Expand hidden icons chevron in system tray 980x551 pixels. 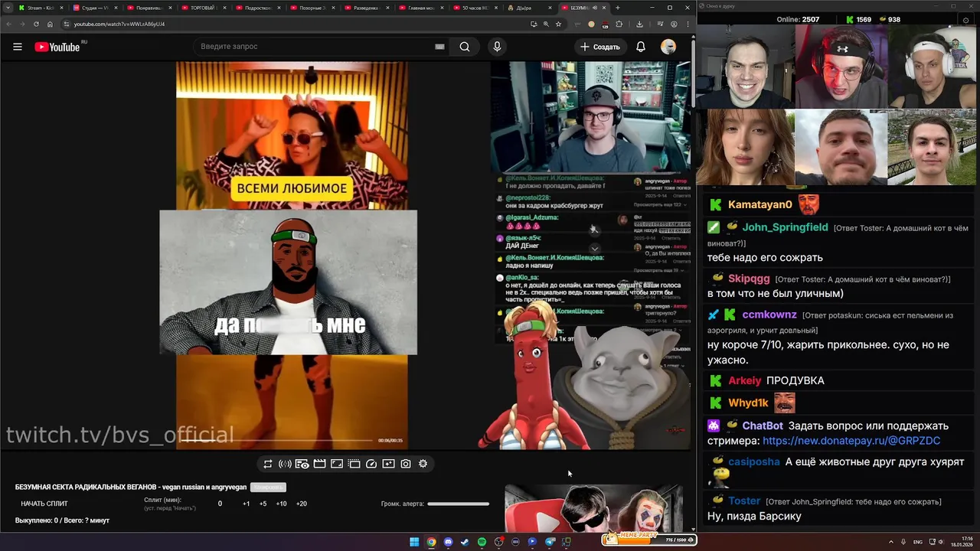891,542
